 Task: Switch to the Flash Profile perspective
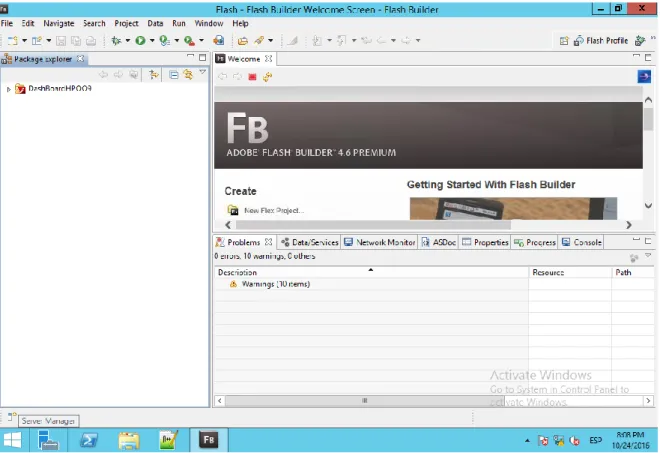tap(601, 41)
